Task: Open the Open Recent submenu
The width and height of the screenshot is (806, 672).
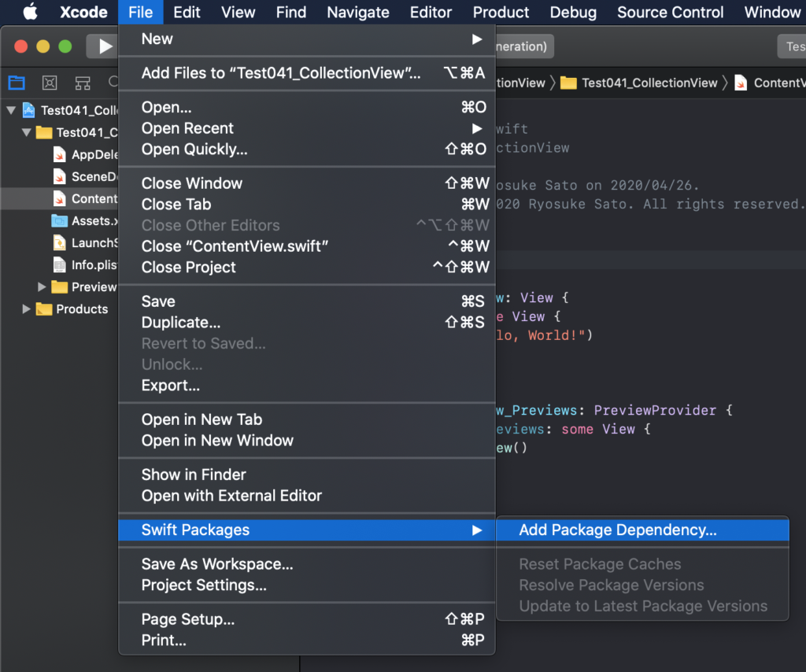Action: pyautogui.click(x=307, y=128)
